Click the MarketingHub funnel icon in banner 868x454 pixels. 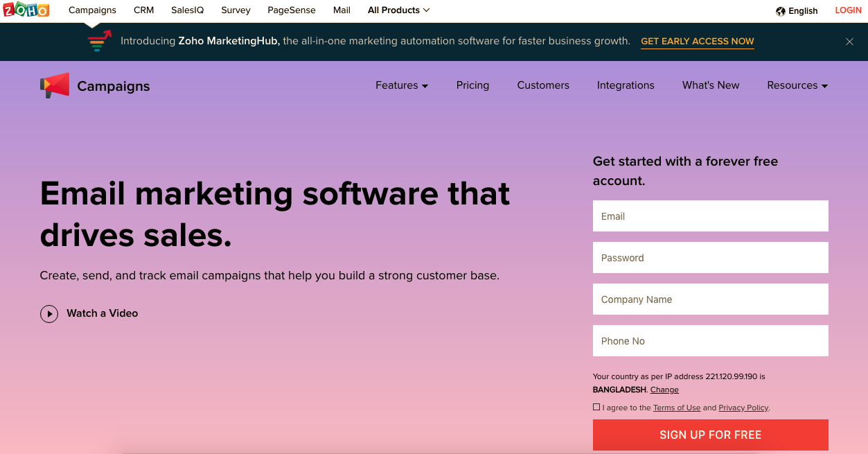click(100, 41)
